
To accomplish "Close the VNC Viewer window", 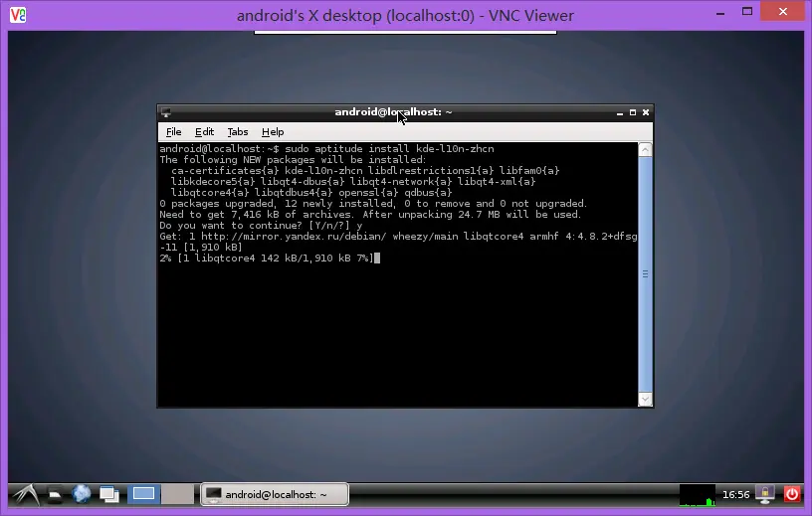I will click(782, 11).
